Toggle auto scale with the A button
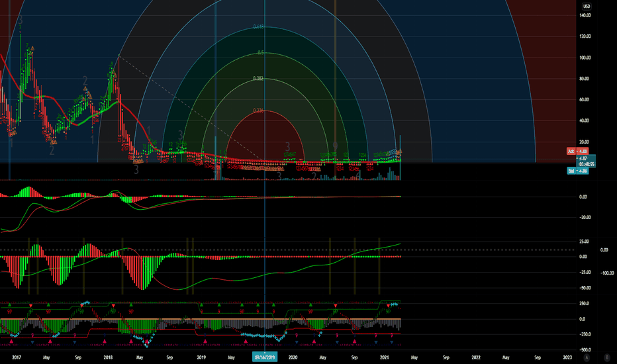The height and width of the screenshot is (364, 617). [587, 357]
